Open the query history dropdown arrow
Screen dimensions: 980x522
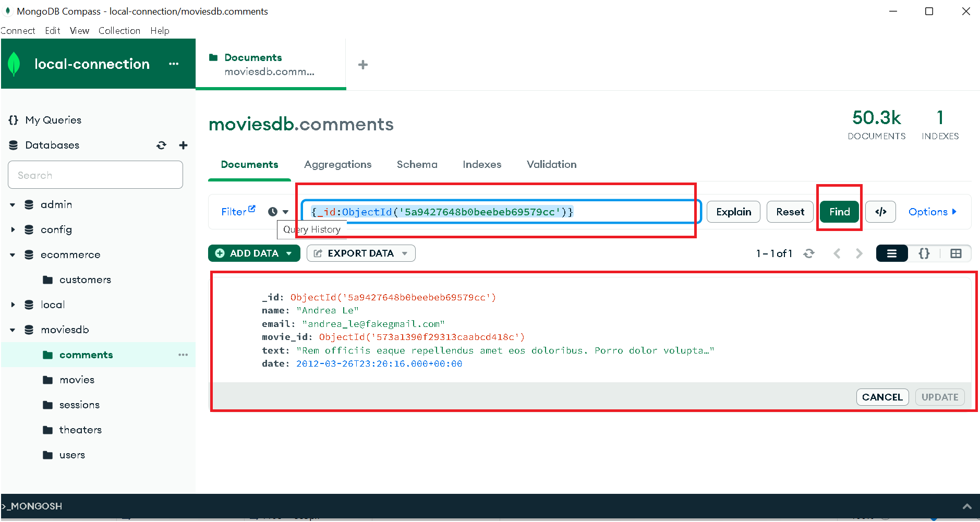click(285, 212)
